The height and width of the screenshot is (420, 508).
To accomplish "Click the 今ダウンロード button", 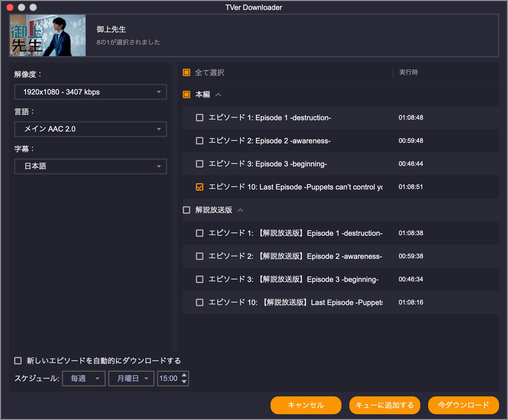I will click(x=463, y=405).
